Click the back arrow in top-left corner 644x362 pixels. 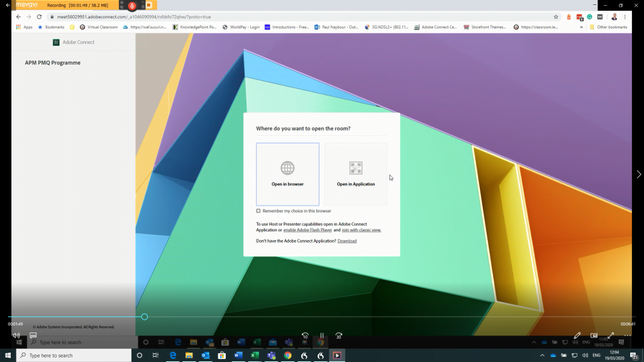pos(7,5)
